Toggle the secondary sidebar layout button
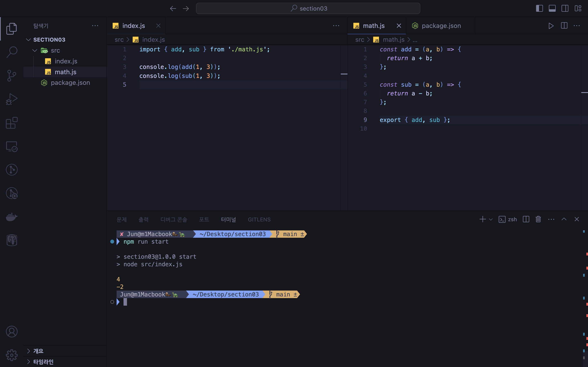Viewport: 588px width, 367px height. (x=565, y=9)
